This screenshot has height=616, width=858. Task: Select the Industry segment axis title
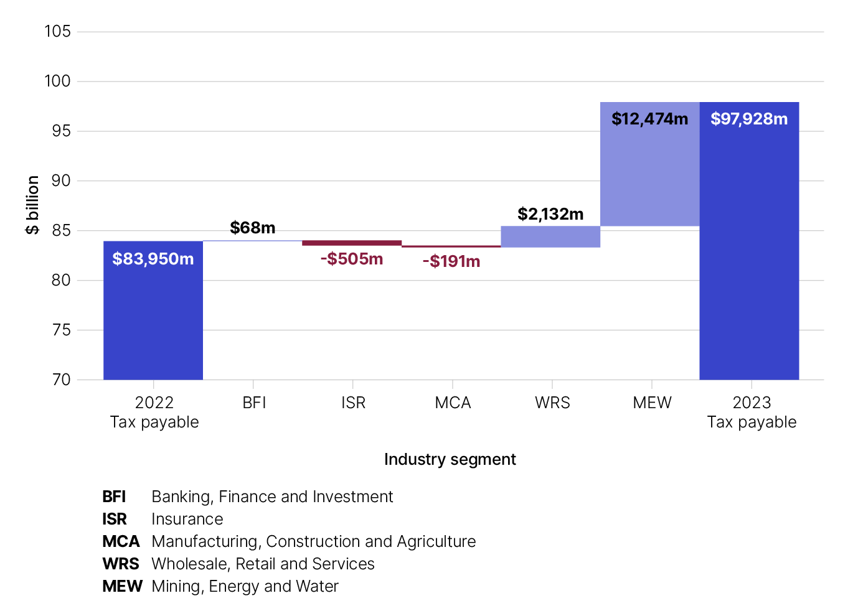click(450, 459)
